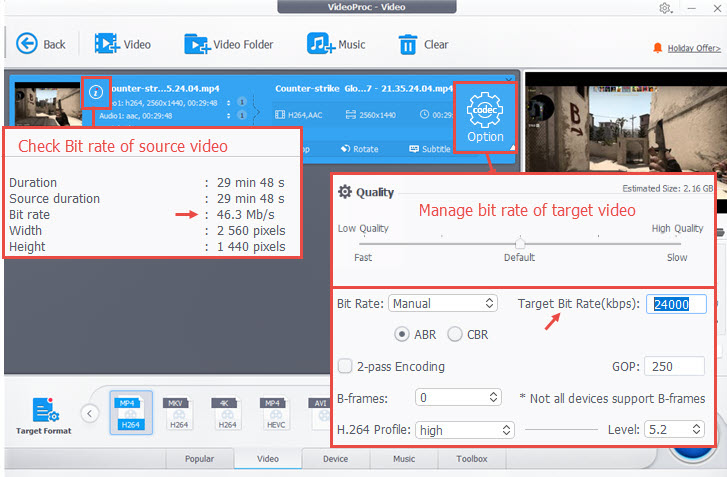Click the 46.3 Mb/s bit rate value

245,215
